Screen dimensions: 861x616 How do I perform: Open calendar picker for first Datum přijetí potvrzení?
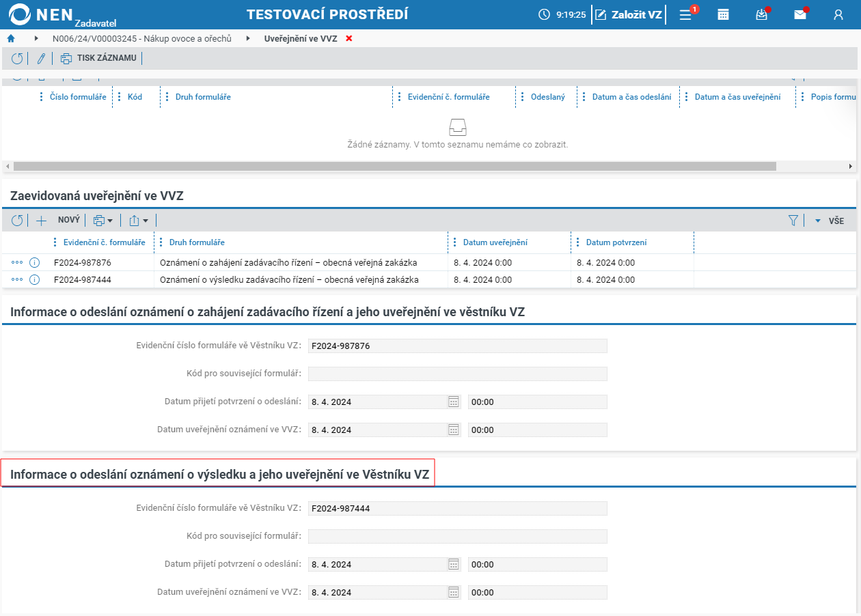[x=454, y=402]
